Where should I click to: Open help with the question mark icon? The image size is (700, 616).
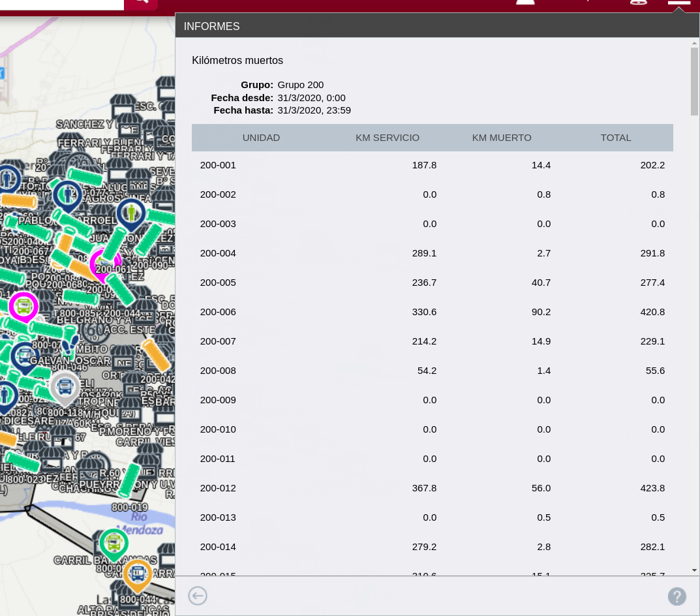point(677,596)
